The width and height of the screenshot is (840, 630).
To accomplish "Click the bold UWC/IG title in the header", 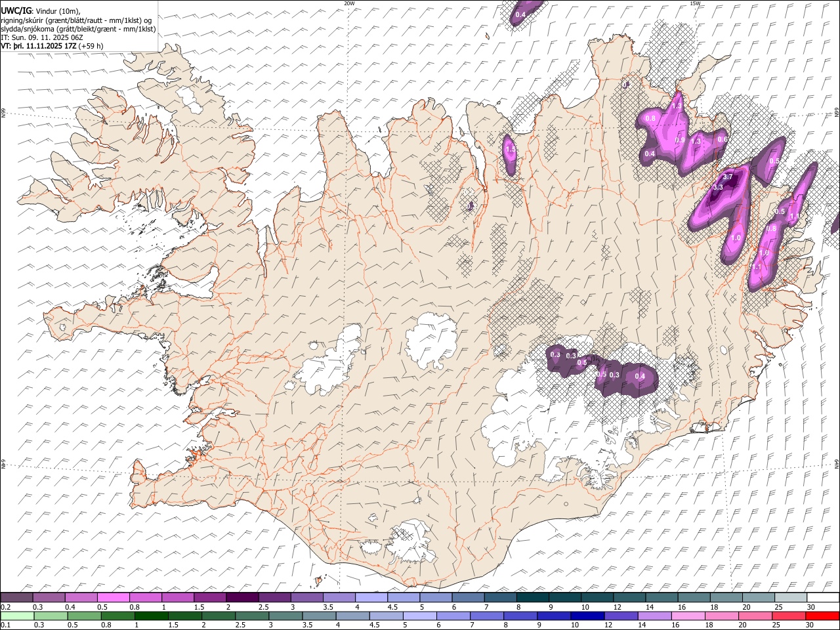I will [16, 11].
